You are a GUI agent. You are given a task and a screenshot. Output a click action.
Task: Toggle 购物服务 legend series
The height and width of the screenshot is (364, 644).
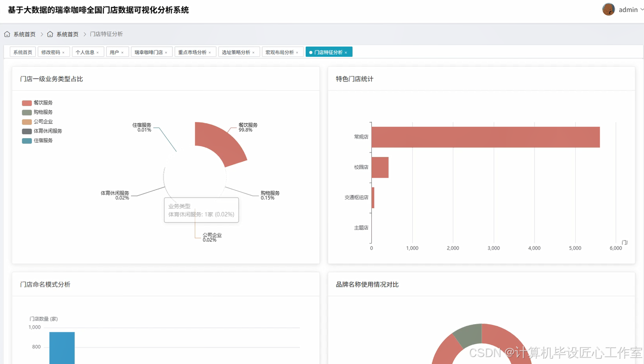tap(37, 112)
